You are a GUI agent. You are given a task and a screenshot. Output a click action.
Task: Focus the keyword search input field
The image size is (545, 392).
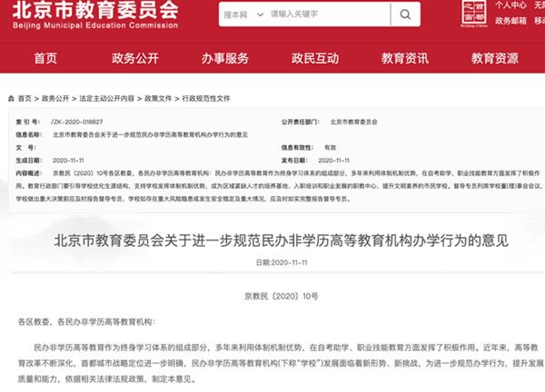click(329, 15)
